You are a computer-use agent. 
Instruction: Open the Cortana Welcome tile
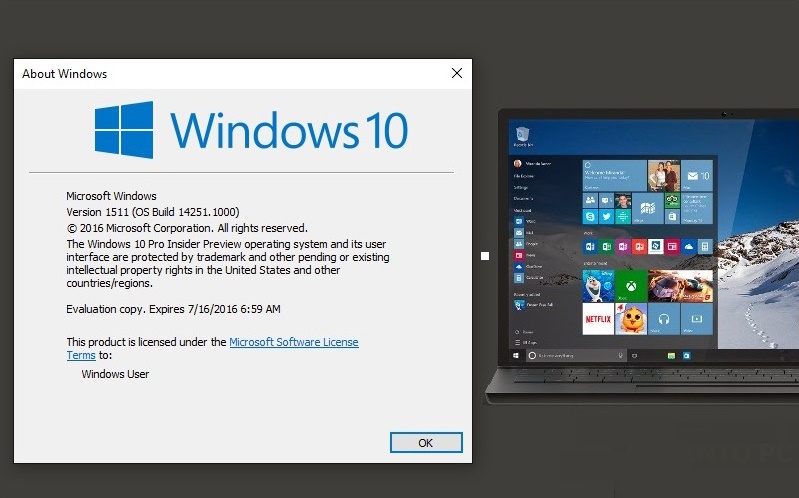tap(615, 176)
